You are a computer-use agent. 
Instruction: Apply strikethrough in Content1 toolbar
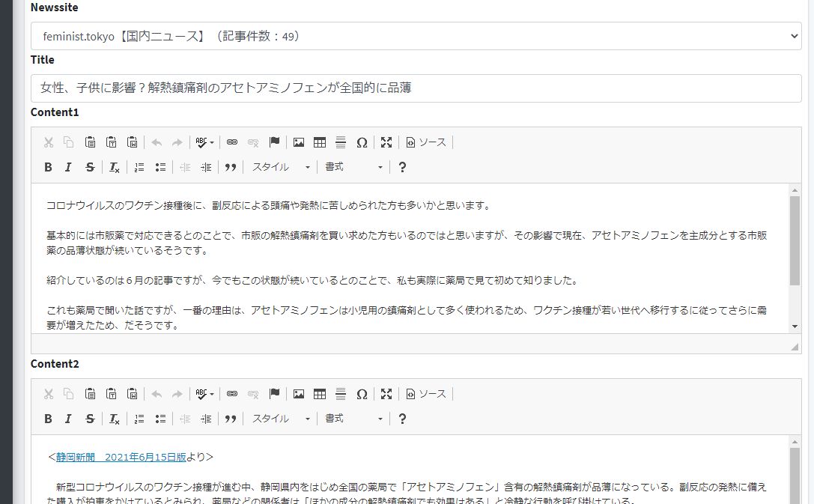[x=90, y=167]
